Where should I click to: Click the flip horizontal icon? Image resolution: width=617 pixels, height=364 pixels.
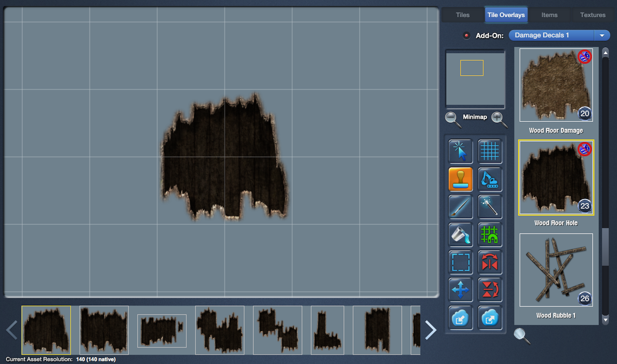coord(490,263)
